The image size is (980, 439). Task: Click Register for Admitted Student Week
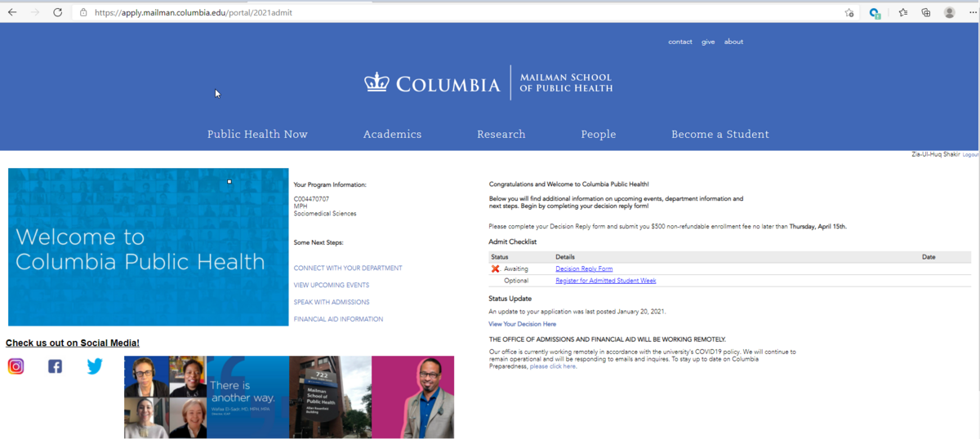click(605, 281)
